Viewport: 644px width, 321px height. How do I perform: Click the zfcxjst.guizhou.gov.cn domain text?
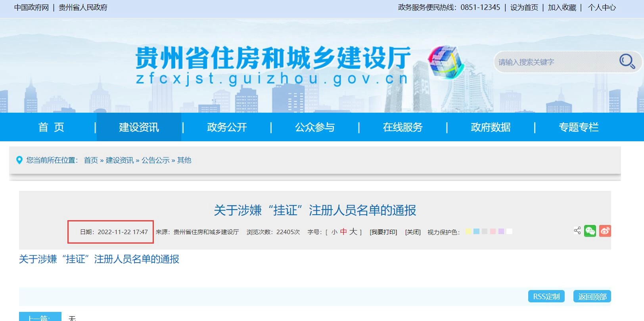[x=272, y=79]
